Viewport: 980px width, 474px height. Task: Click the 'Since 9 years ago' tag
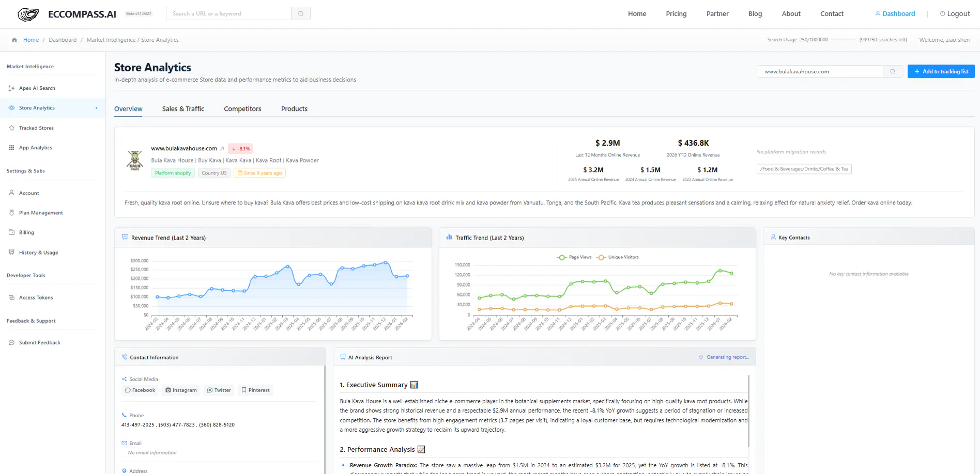click(259, 173)
